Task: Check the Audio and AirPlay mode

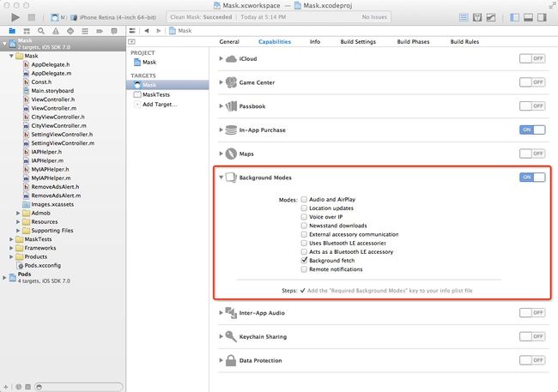Action: [304, 199]
